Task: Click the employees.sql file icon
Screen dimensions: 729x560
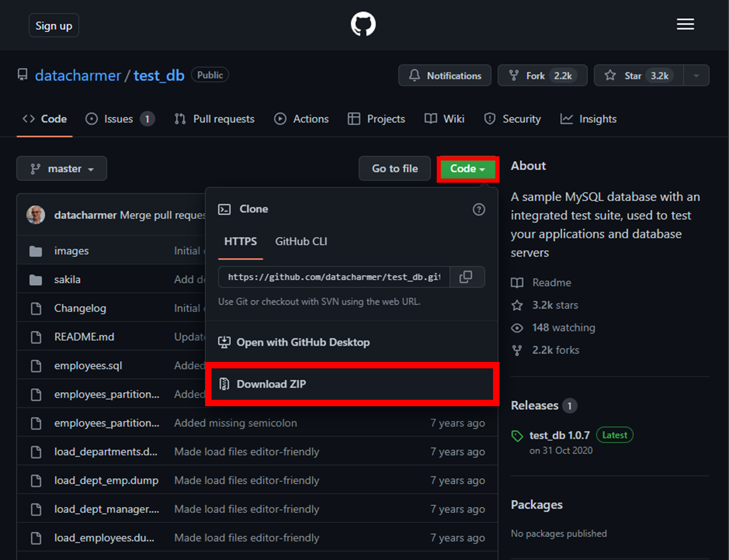Action: (x=36, y=366)
